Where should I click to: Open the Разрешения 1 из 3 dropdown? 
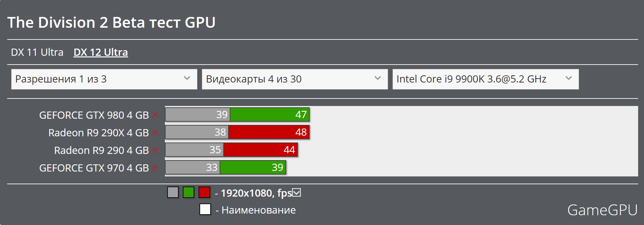[104, 79]
